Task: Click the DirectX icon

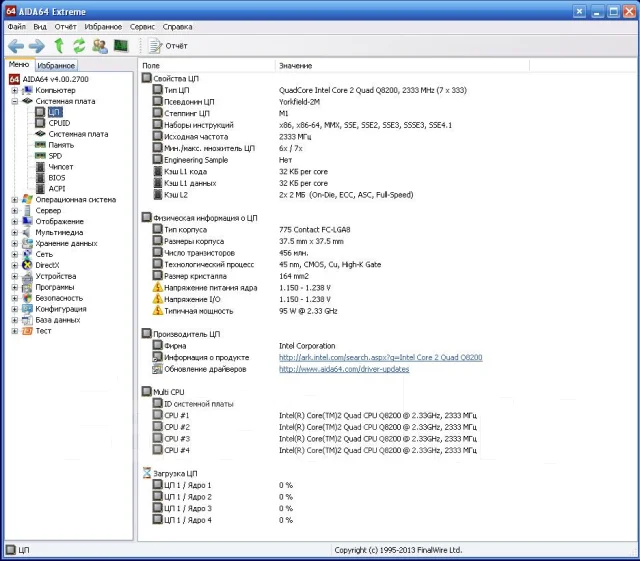Action: [x=27, y=265]
